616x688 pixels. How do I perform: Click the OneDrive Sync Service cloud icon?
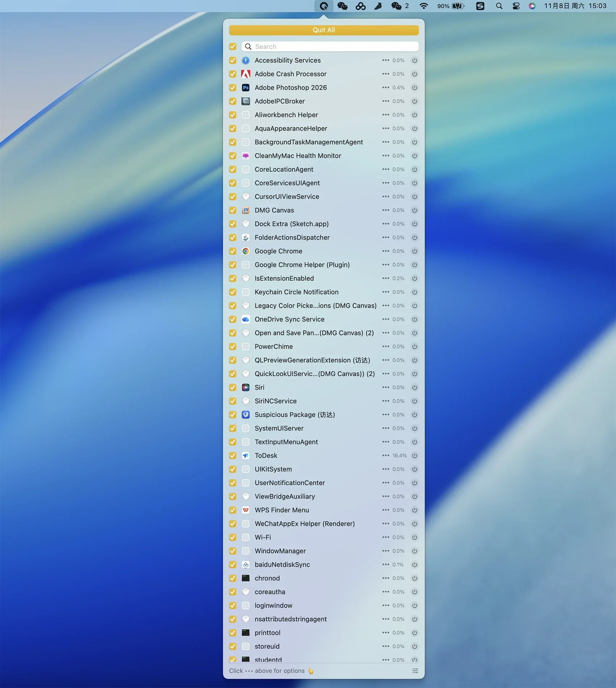(x=246, y=319)
